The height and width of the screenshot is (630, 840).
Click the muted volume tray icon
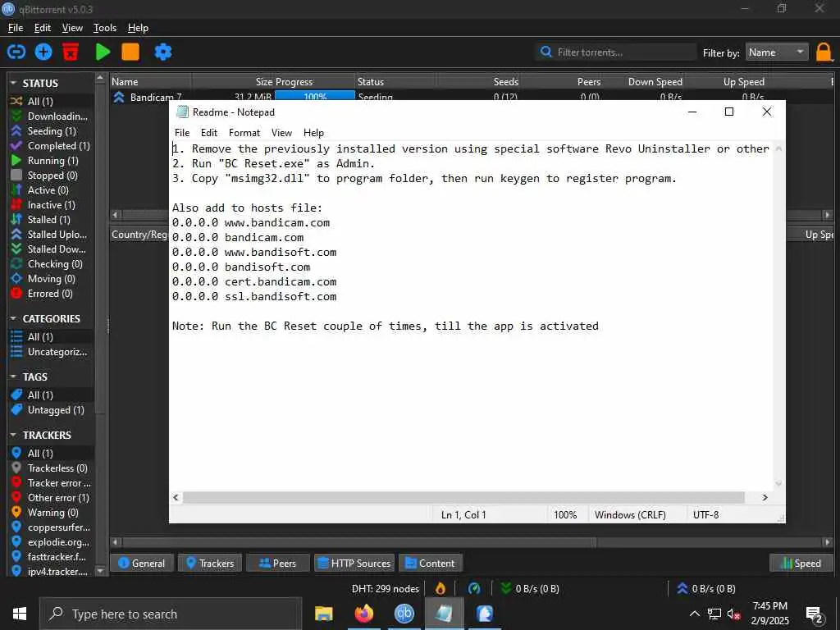point(733,614)
